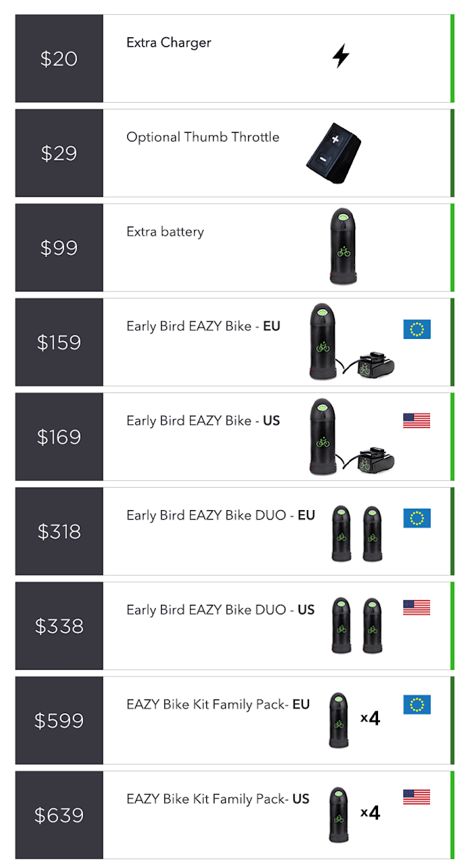Click the EU flag on the $159 reward
This screenshot has height=868, width=470.
(417, 329)
